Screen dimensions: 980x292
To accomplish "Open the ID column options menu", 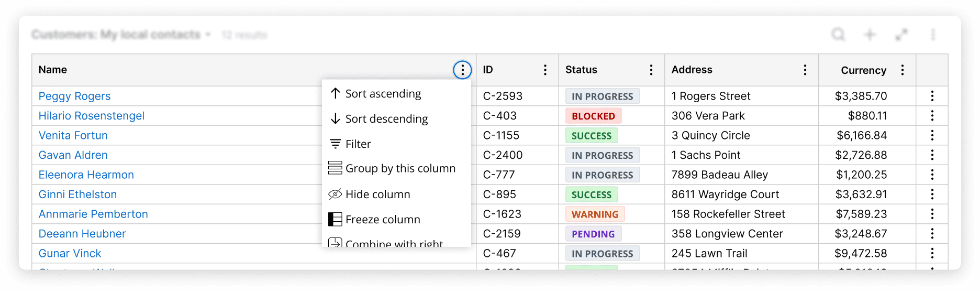I will (x=545, y=70).
